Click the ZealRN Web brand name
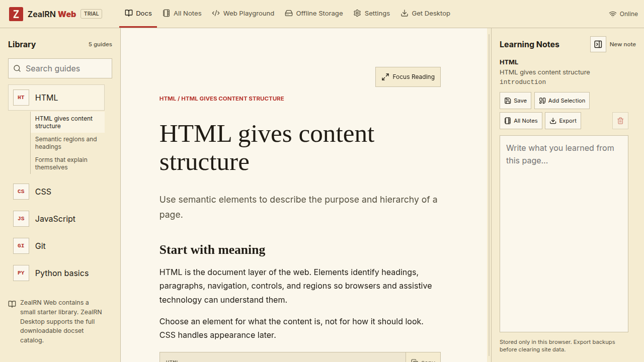 click(x=52, y=14)
